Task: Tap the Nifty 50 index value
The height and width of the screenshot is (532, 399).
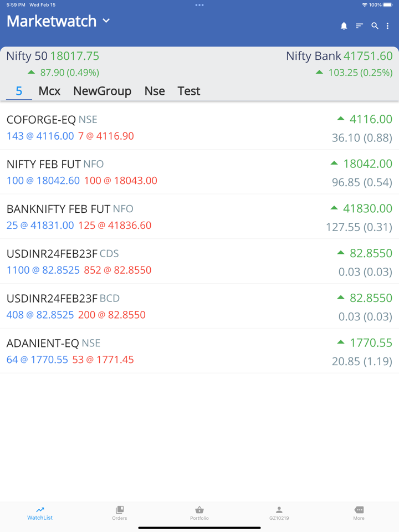Action: [x=74, y=56]
